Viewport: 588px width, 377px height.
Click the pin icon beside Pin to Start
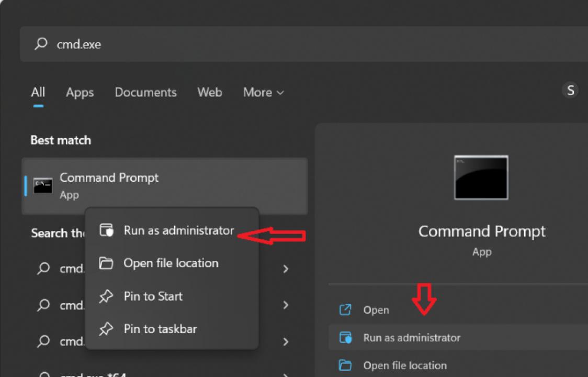106,296
